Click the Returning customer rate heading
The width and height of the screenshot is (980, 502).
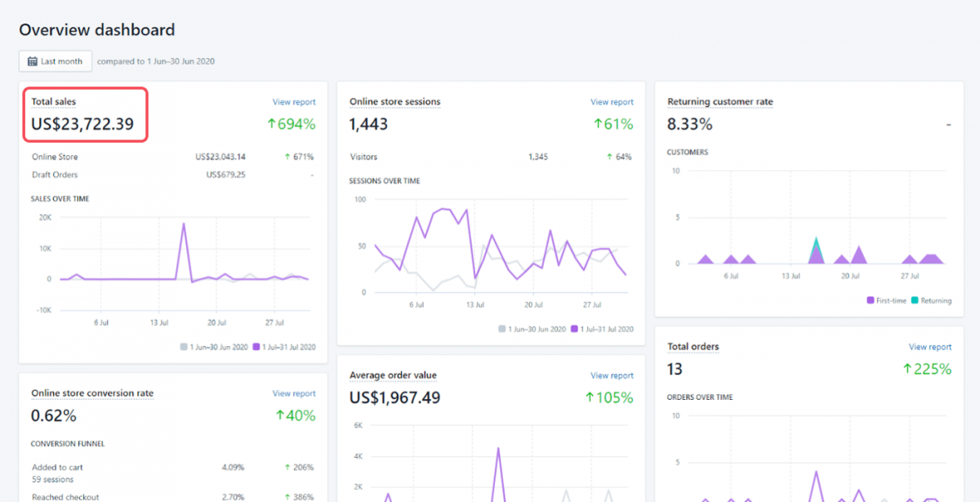point(720,102)
